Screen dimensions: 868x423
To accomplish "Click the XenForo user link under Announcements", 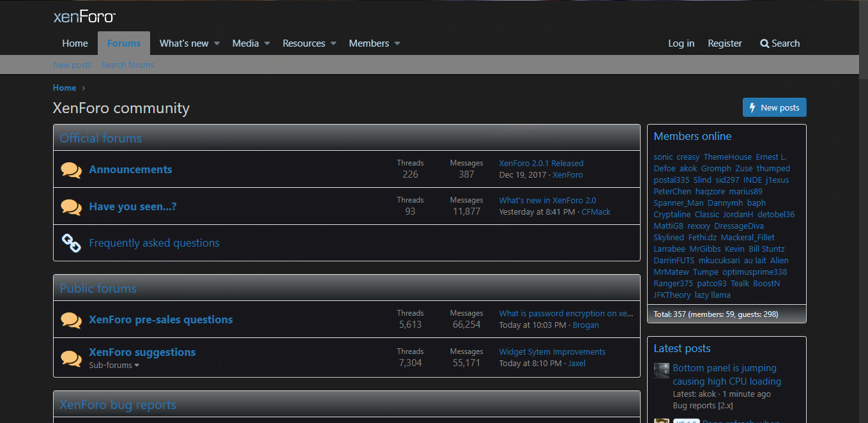I will (x=568, y=174).
